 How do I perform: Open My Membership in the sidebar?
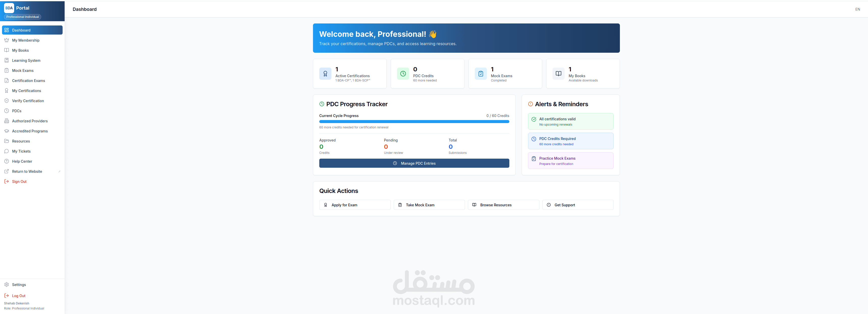click(x=25, y=40)
